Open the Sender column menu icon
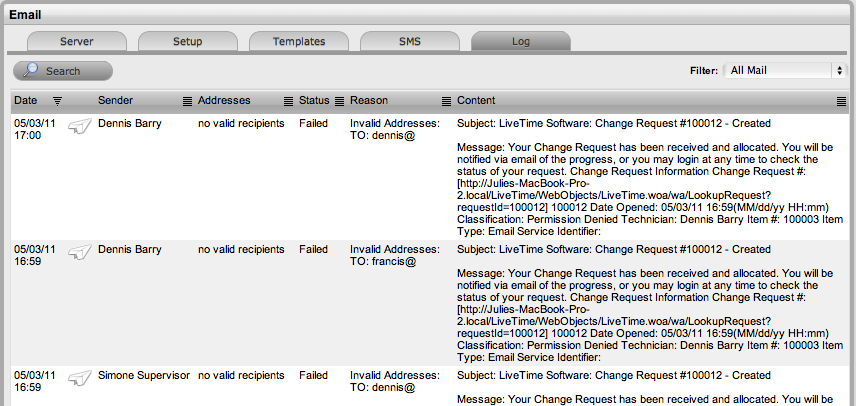 (187, 101)
